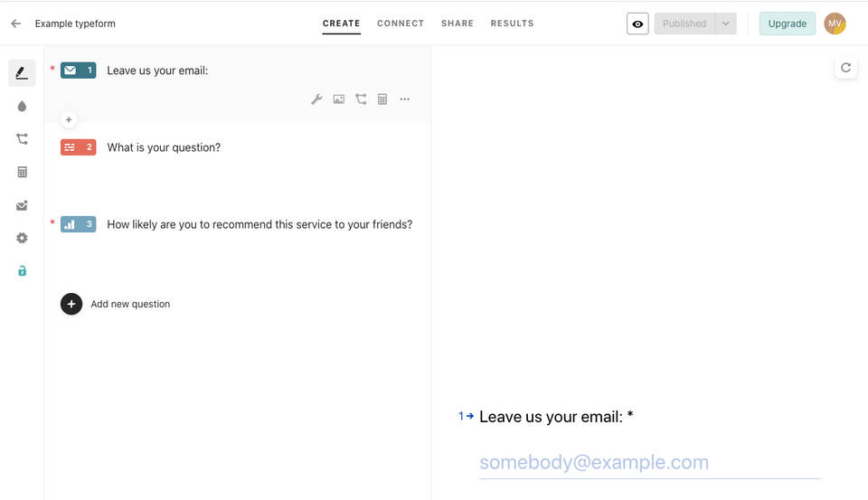
Task: Click the Upgrade button
Action: pos(787,24)
